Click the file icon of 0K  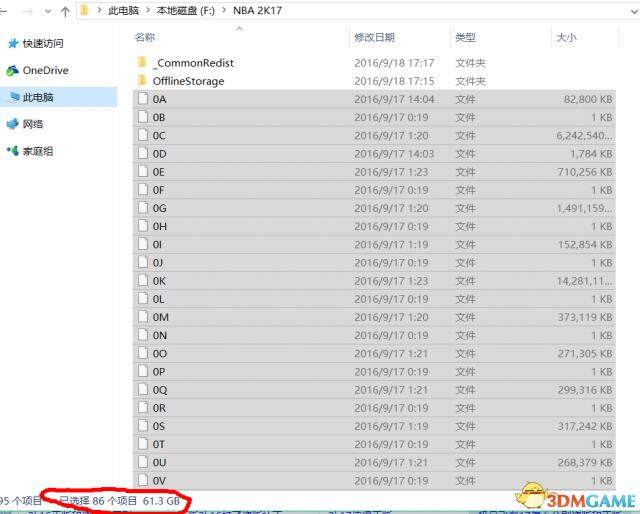coord(143,280)
